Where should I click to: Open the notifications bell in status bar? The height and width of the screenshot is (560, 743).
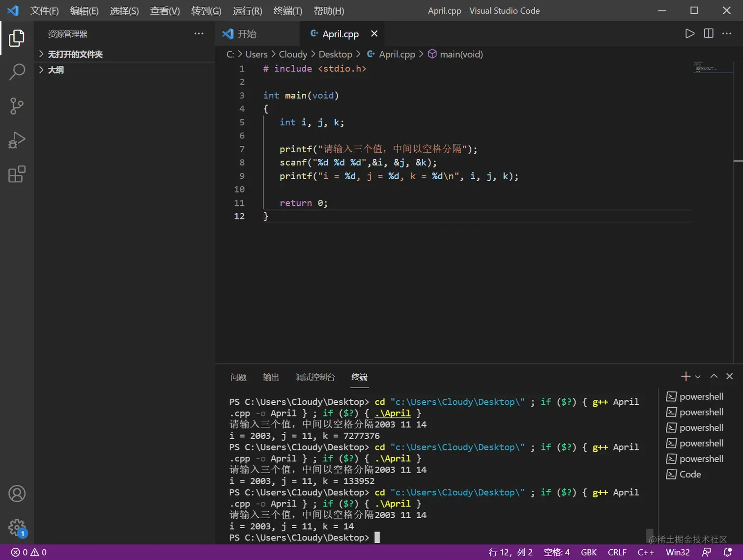pyautogui.click(x=728, y=552)
